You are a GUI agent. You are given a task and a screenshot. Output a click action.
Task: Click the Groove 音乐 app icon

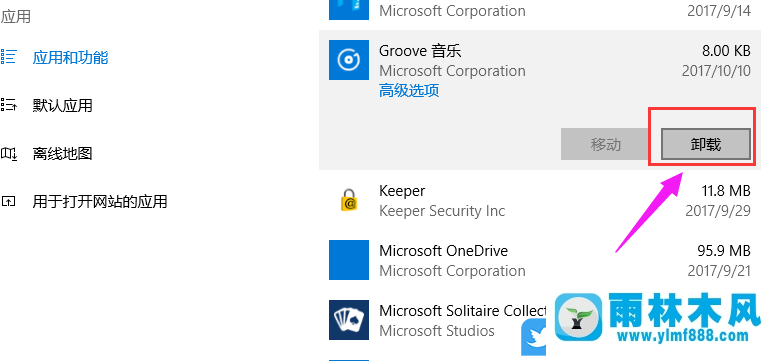(x=349, y=60)
